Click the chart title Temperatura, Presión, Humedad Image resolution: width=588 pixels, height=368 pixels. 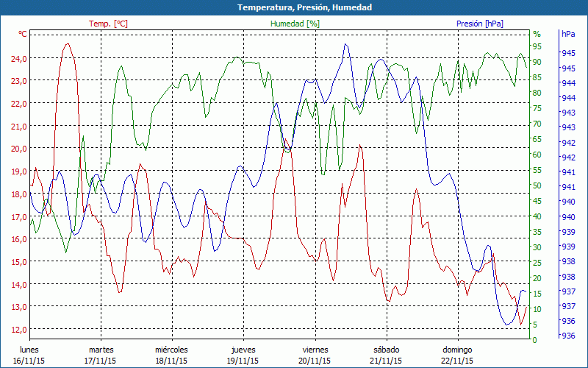coord(294,7)
